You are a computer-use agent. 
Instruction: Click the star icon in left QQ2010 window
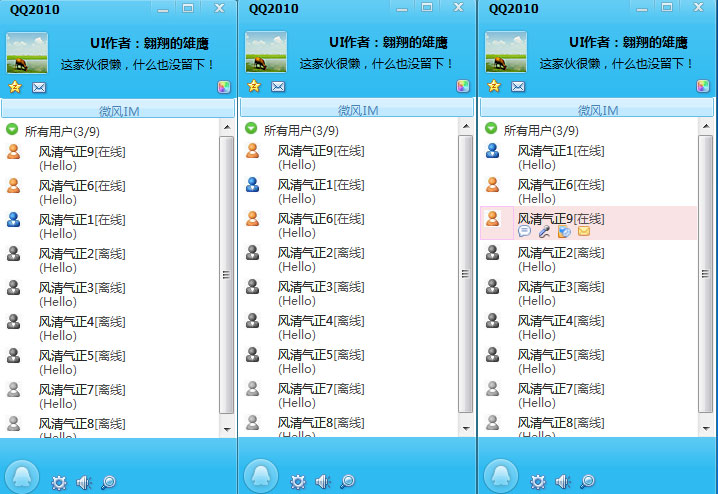15,87
